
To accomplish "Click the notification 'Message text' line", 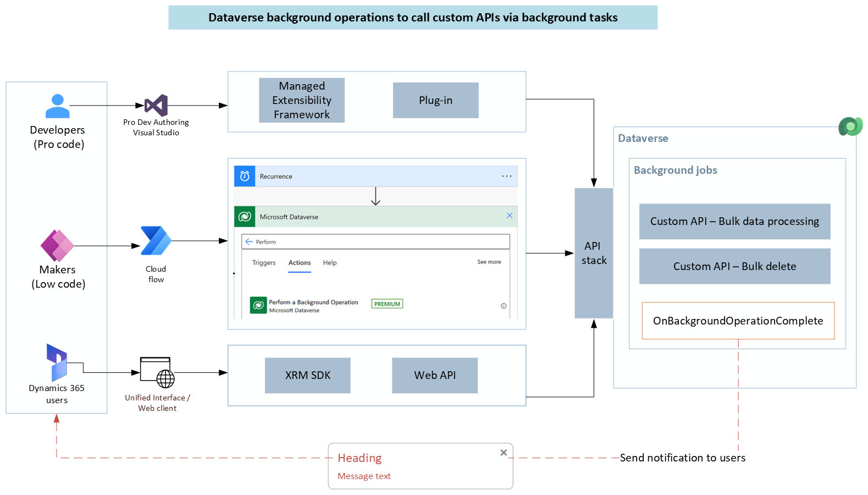I will (364, 476).
